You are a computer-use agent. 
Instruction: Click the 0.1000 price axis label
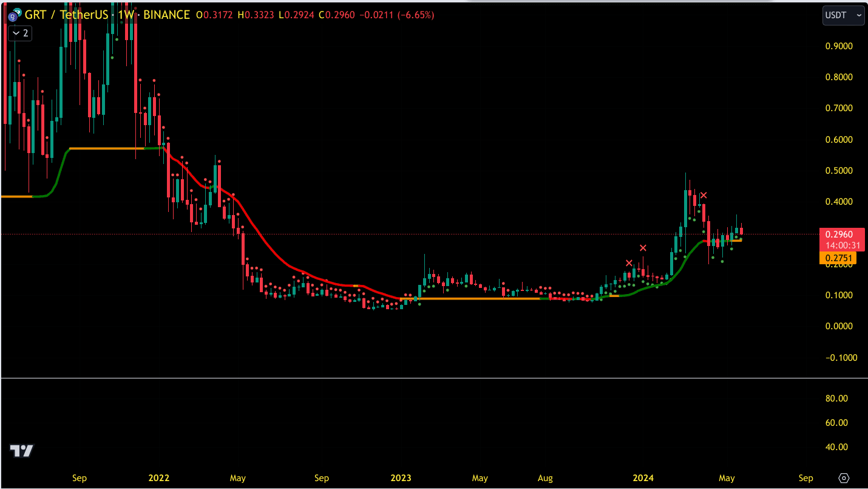(x=839, y=295)
